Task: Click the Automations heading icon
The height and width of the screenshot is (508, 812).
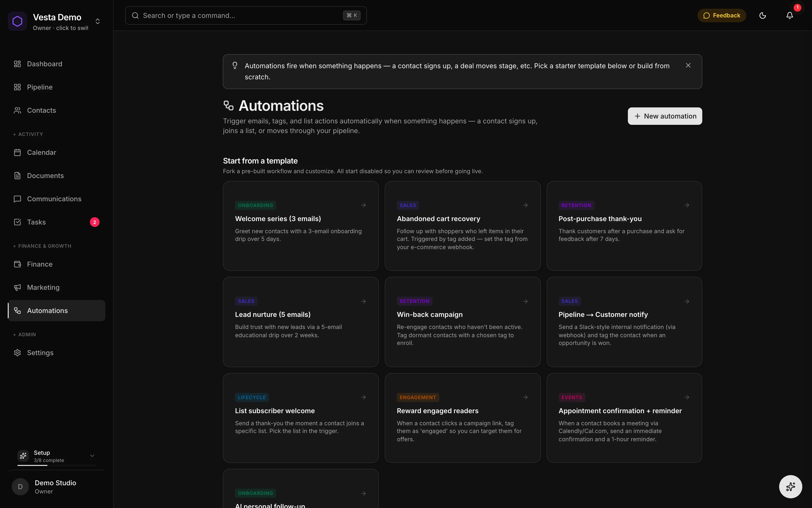Action: coord(229,105)
